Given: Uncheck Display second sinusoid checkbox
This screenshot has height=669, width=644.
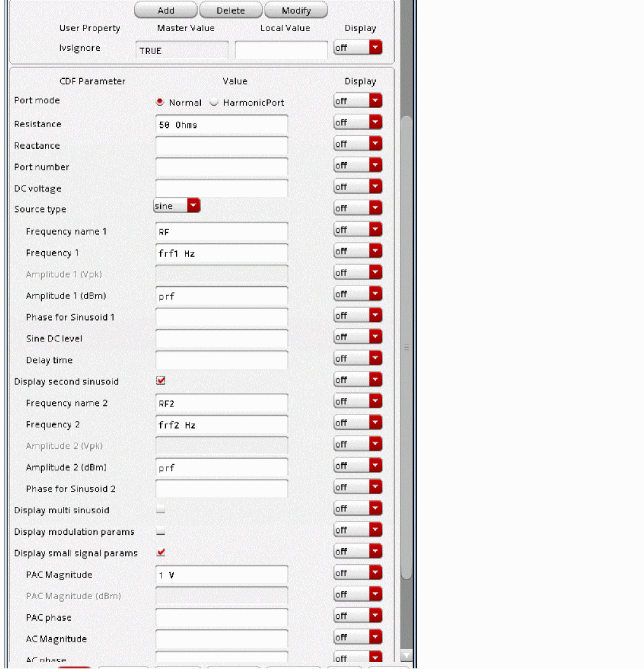Looking at the screenshot, I should pos(161,380).
